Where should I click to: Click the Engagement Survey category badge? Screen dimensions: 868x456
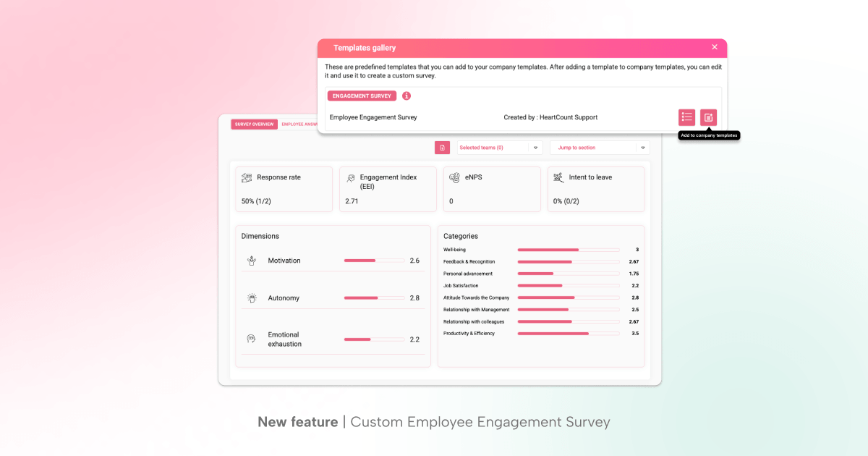[361, 96]
